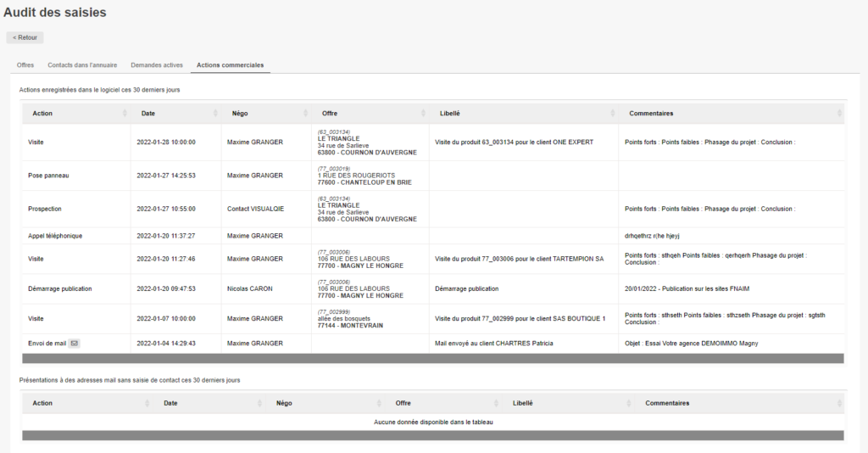Open the mail icon beside Envoi de mail

[74, 344]
